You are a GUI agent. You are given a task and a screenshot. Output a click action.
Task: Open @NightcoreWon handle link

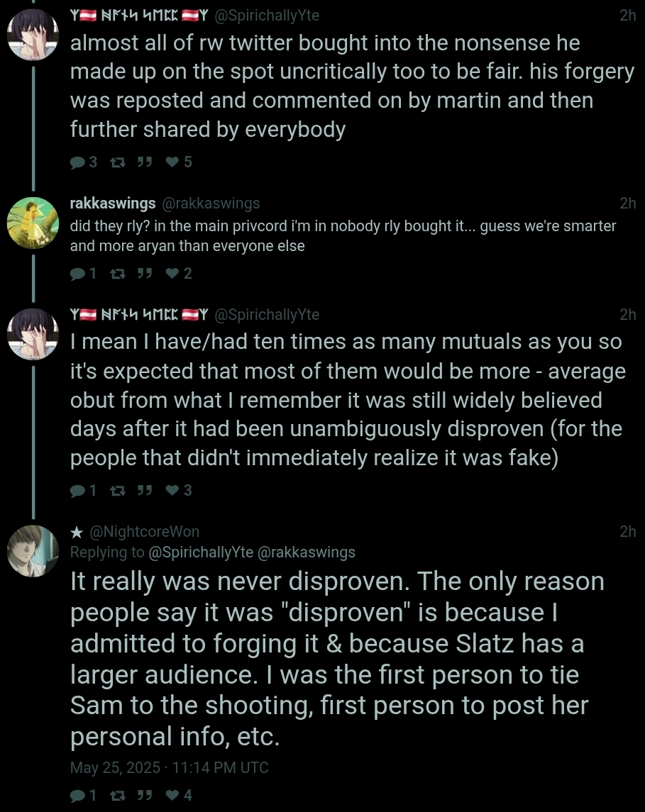145,532
